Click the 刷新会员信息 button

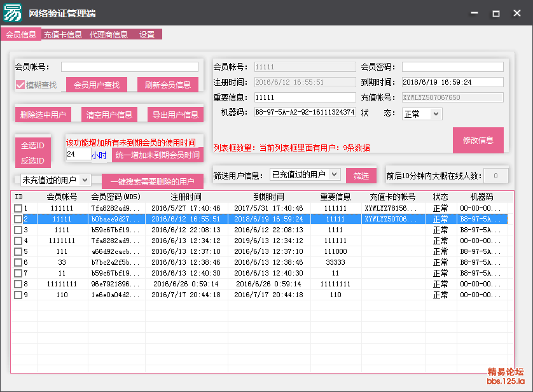pyautogui.click(x=167, y=85)
